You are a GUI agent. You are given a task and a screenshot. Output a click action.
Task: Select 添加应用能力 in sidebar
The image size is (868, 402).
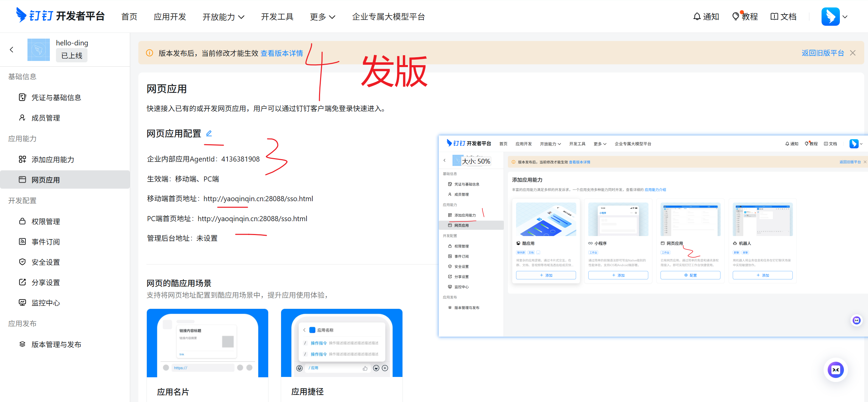(53, 160)
